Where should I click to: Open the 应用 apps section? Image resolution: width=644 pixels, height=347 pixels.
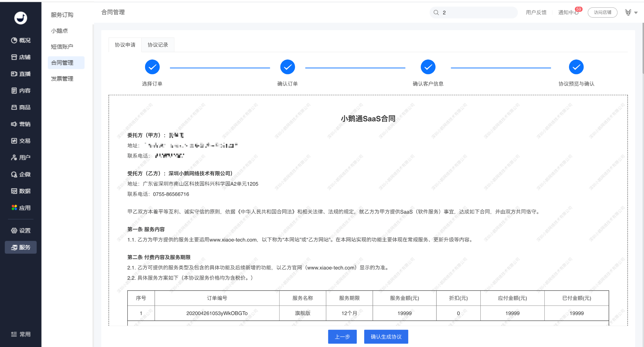[x=21, y=208]
